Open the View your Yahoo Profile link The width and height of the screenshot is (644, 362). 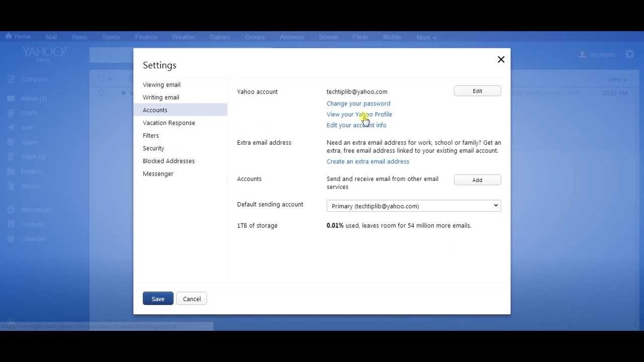click(359, 114)
